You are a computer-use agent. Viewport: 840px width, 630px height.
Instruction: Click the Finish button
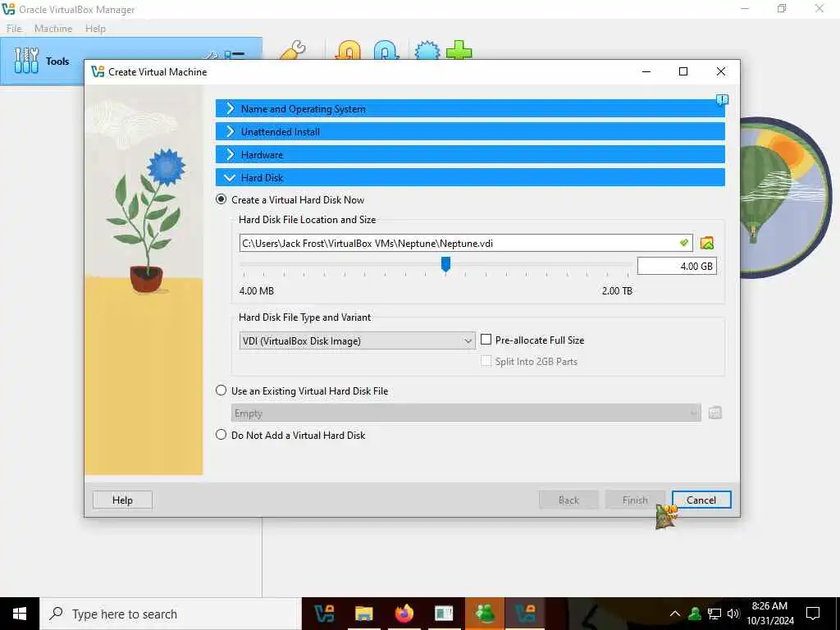point(635,500)
